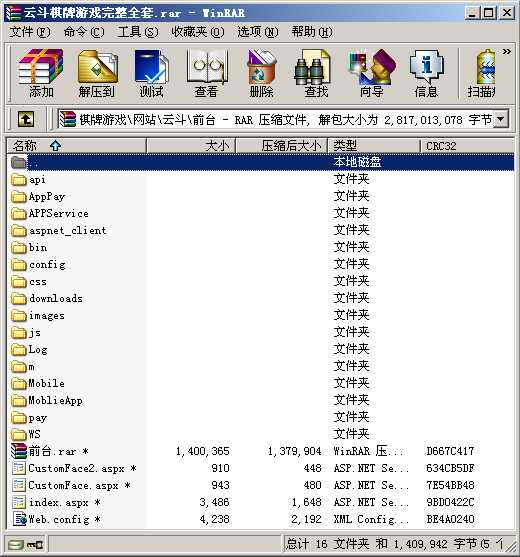
Task: Open the 收藏夹(O) favorites menu
Action: (197, 32)
